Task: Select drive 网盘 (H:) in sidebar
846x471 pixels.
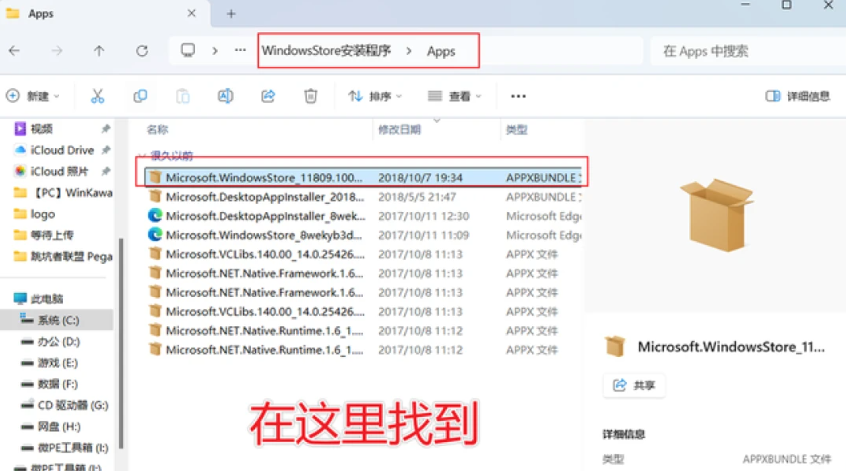Action: [x=51, y=427]
